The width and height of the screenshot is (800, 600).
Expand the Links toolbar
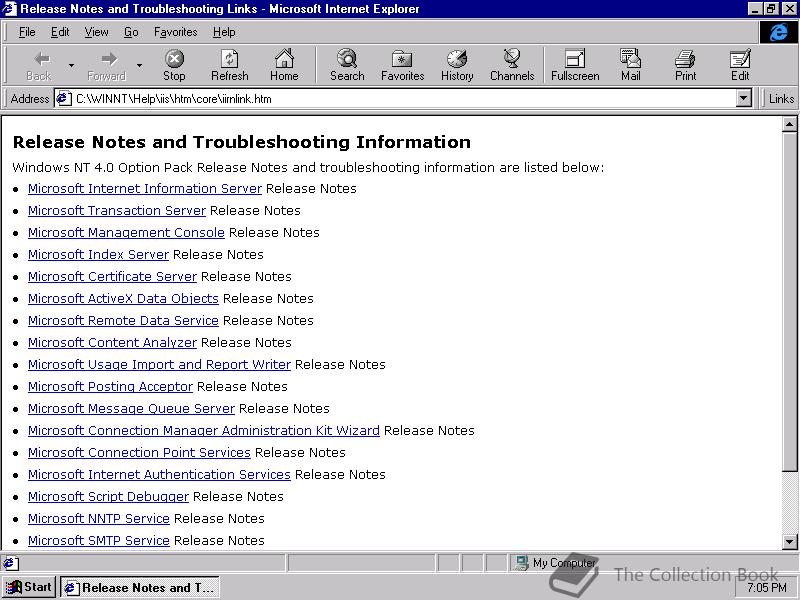[x=781, y=98]
